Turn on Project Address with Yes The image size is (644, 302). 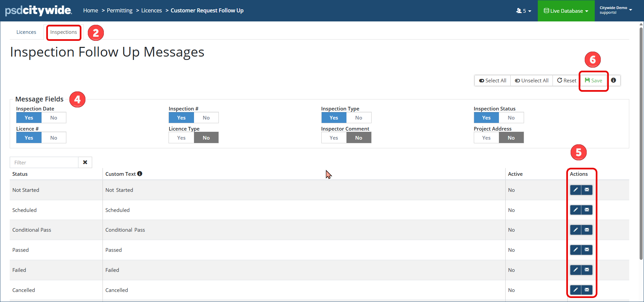[486, 138]
